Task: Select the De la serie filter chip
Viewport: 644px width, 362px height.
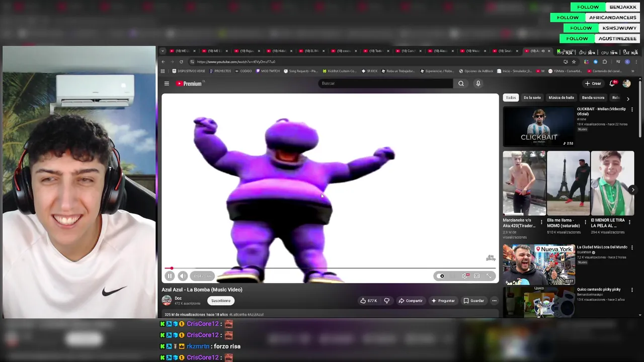Action: (532, 98)
